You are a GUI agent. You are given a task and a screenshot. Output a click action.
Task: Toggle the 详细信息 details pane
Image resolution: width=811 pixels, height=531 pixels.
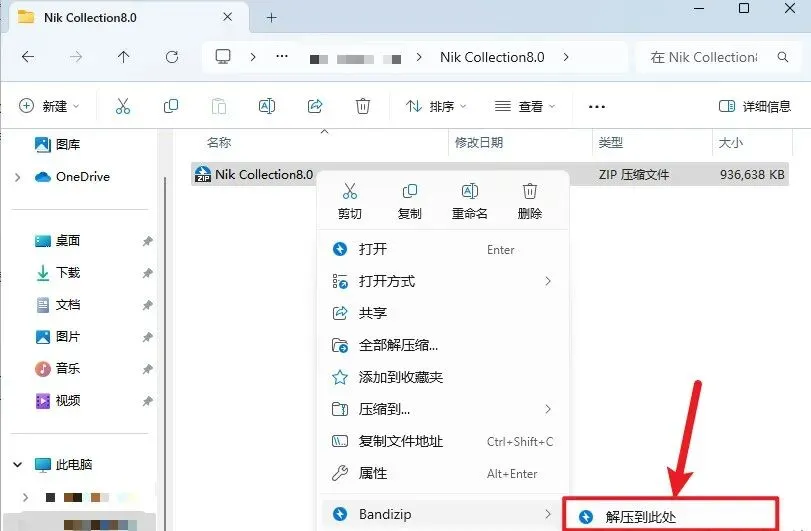[x=755, y=106]
